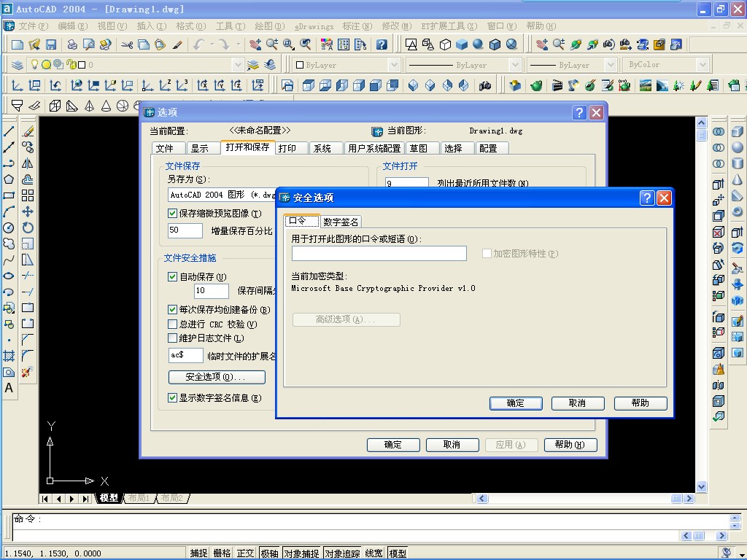Enable 维护日志文件 checkbox
Screen dimensions: 747x560
coord(172,338)
